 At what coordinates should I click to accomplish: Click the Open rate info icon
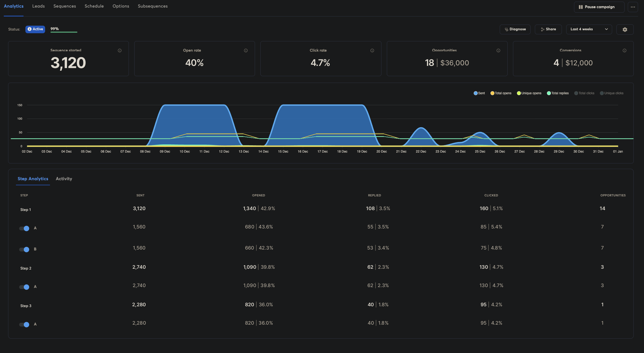coord(246,50)
